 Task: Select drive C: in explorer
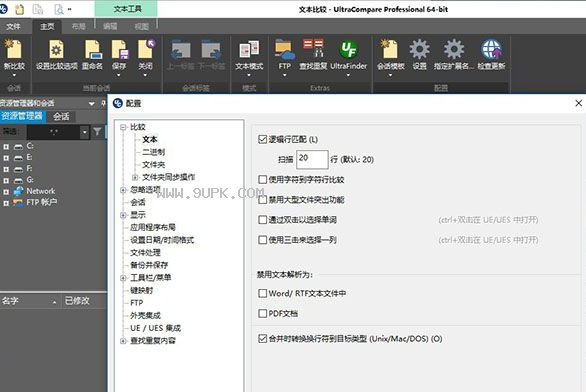30,146
